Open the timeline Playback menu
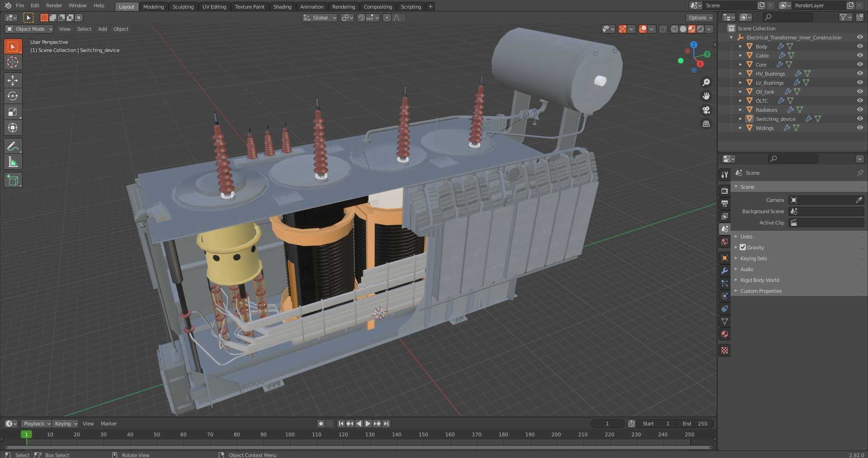Viewport: 868px width, 458px height. (x=36, y=424)
